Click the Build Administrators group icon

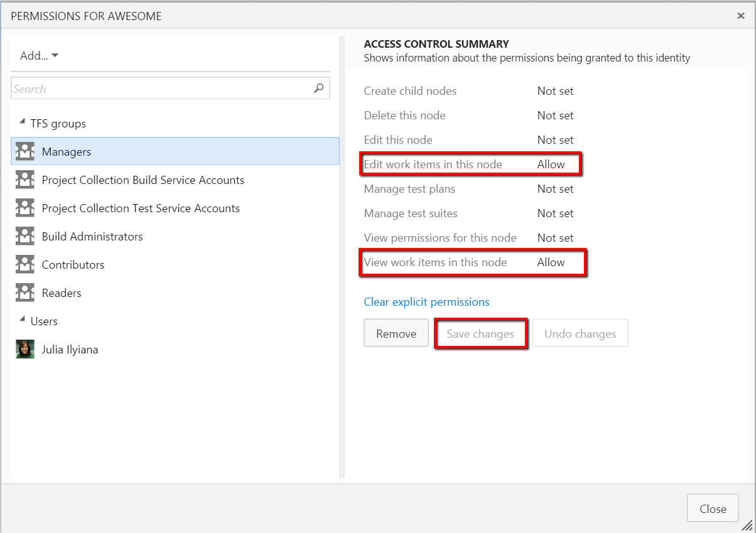(x=25, y=237)
